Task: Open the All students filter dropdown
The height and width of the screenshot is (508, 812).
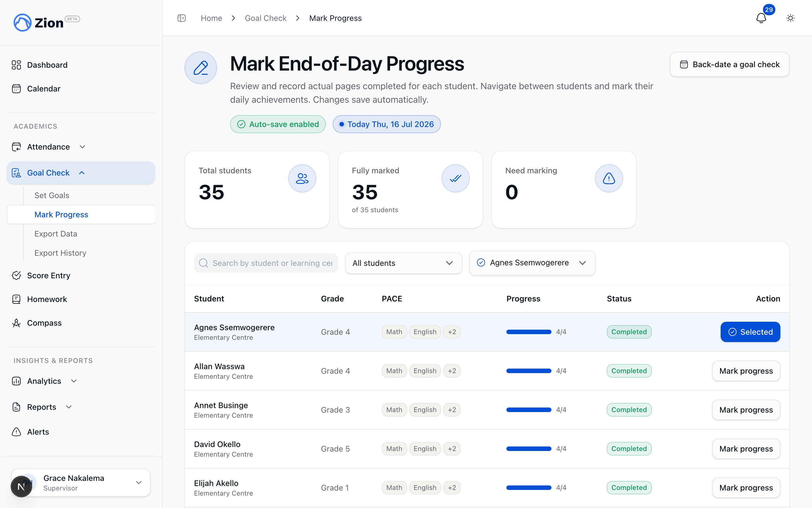Action: coord(403,263)
